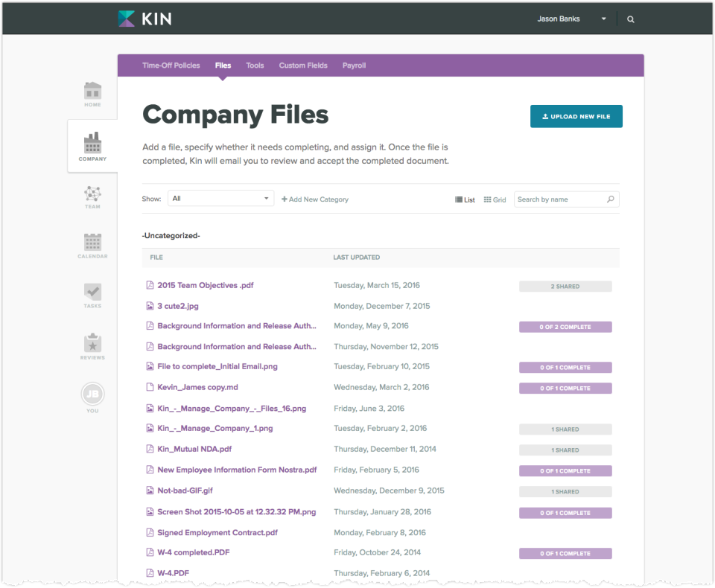Open the Time-Off Policies tab
Screen dimensions: 715x588
[x=171, y=65]
